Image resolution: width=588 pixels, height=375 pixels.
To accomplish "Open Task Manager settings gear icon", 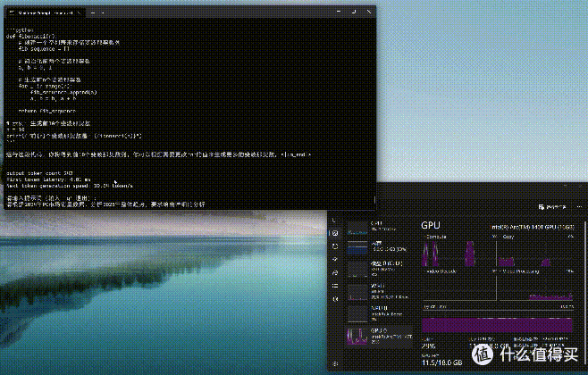I will click(x=335, y=363).
